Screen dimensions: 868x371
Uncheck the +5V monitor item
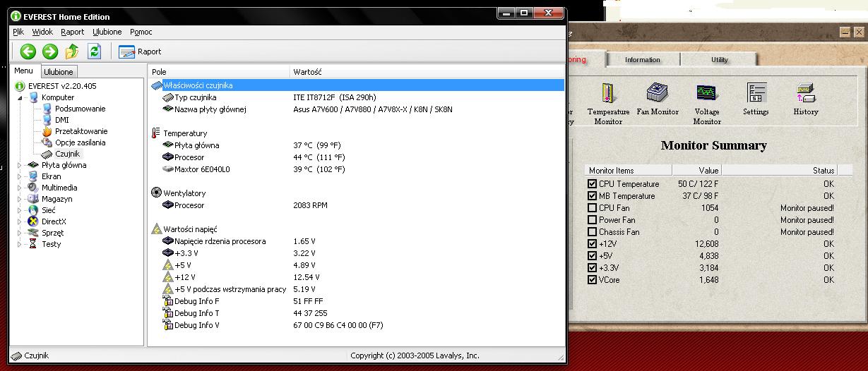coord(593,256)
